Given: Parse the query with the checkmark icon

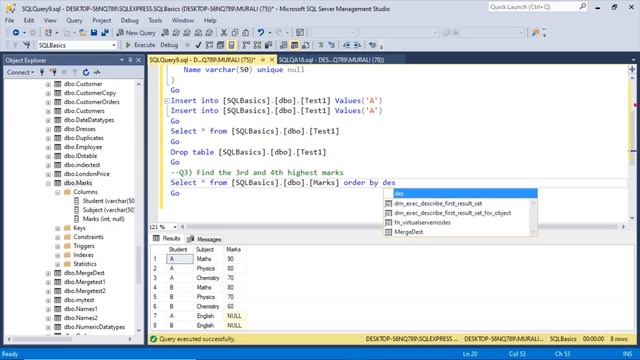Looking at the screenshot, I should point(198,45).
